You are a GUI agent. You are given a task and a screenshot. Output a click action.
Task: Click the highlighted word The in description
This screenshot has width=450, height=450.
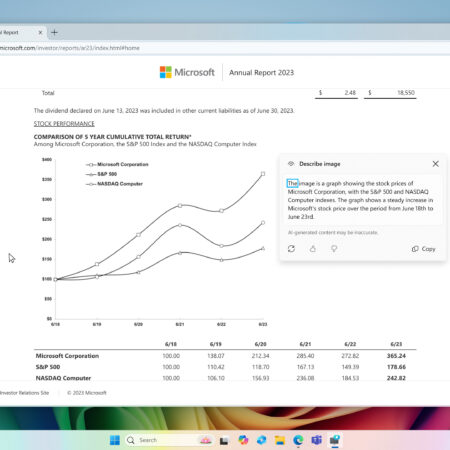pos(292,183)
